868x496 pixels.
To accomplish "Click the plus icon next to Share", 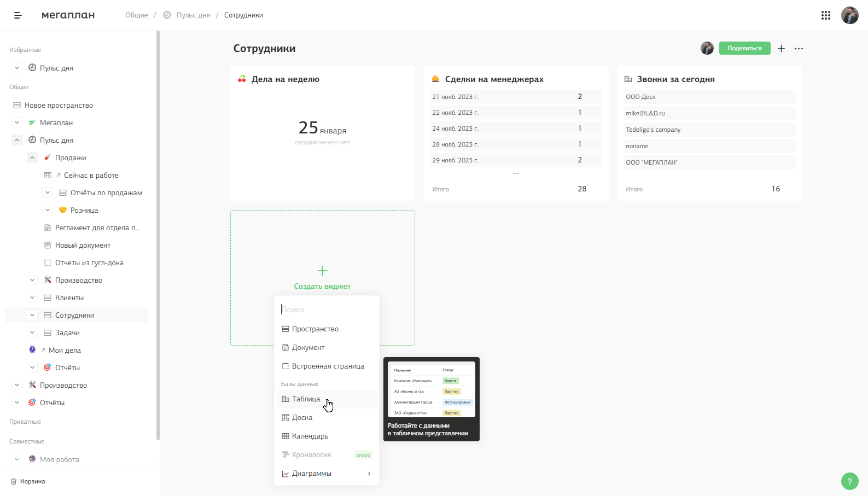I will pos(781,49).
